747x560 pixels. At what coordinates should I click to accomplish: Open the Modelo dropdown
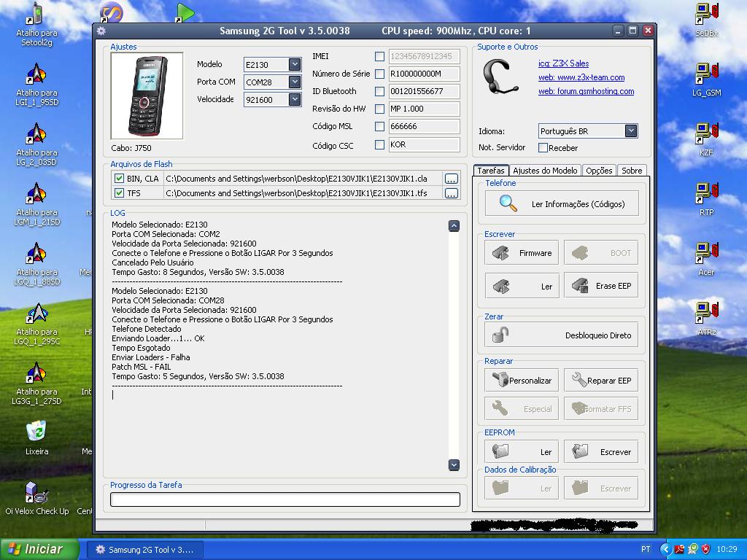(295, 64)
